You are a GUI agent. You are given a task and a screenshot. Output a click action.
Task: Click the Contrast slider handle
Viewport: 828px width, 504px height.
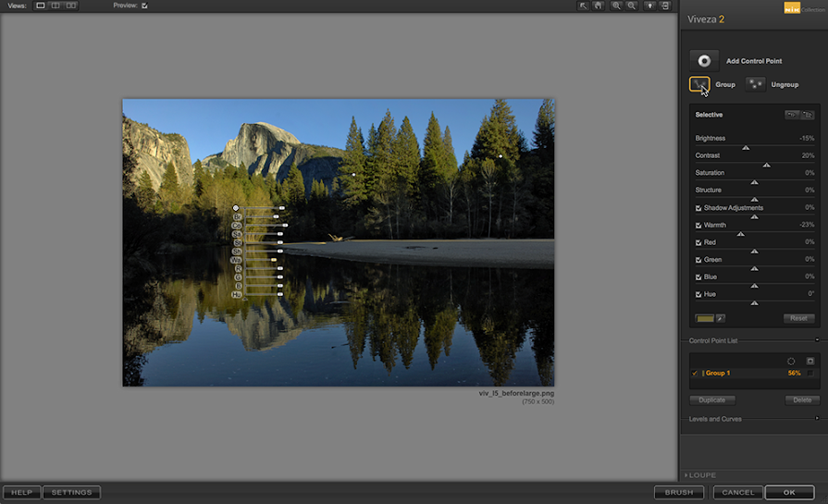click(766, 165)
